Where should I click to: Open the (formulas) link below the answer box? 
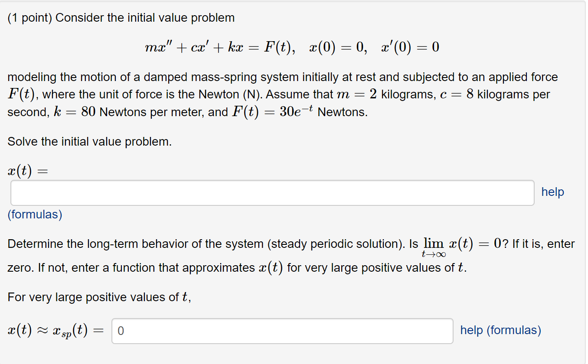click(x=35, y=214)
